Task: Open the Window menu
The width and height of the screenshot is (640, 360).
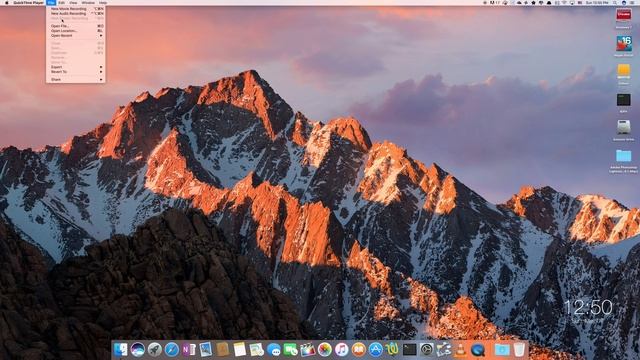Action: point(88,2)
